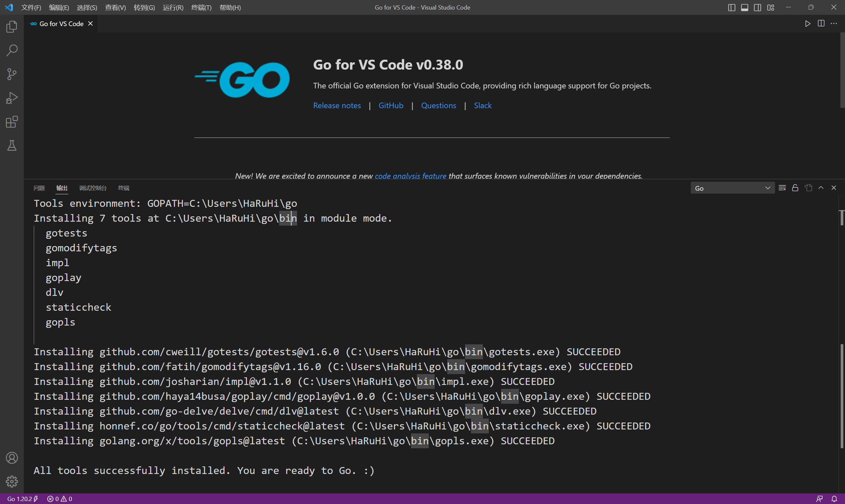Click the 'Go for VS Code v0.38.0' heading

(388, 65)
